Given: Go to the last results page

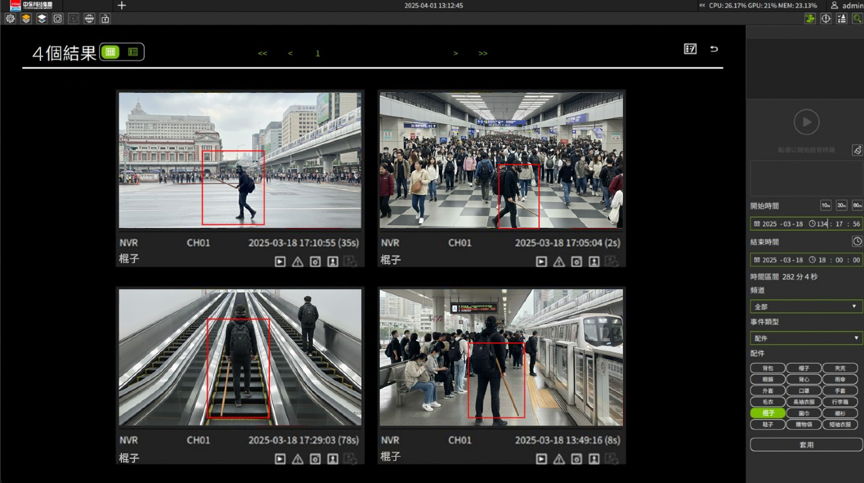Looking at the screenshot, I should [483, 53].
